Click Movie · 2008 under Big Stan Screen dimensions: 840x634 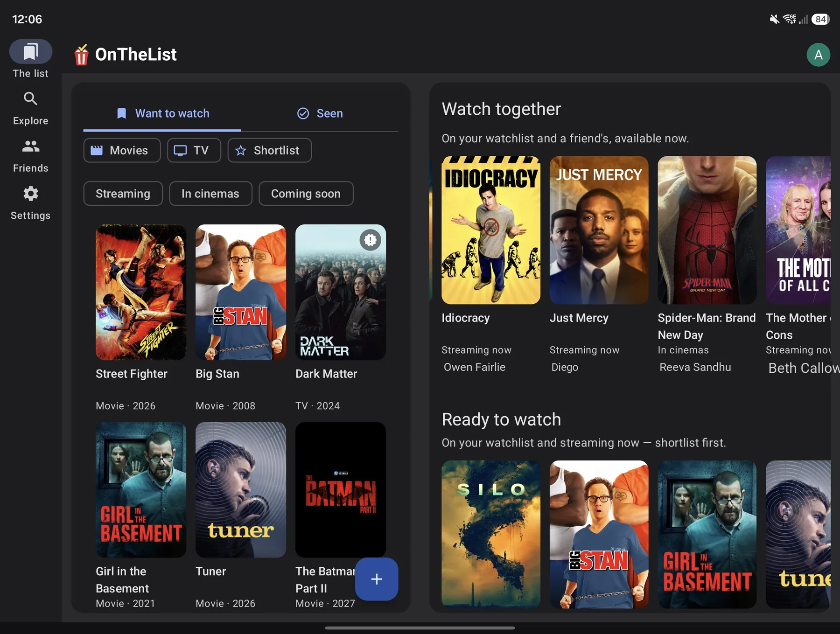click(x=225, y=406)
